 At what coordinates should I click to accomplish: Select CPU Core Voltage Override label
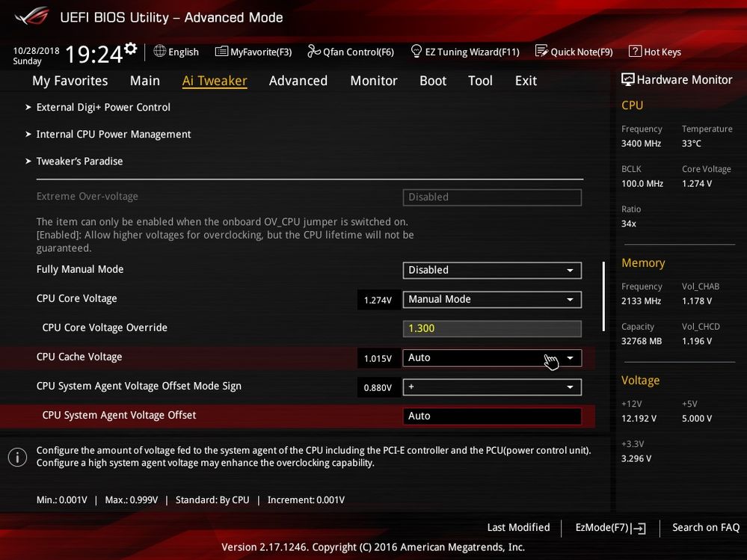point(105,328)
